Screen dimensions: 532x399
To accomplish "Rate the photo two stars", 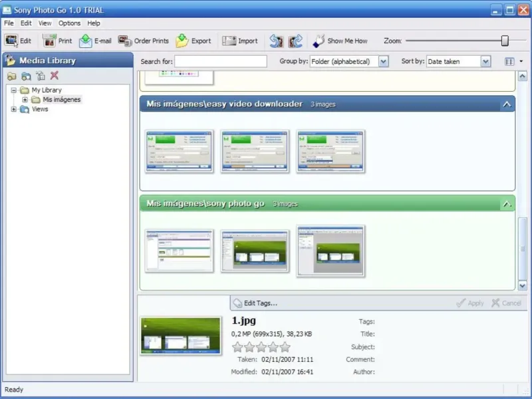I will 249,346.
